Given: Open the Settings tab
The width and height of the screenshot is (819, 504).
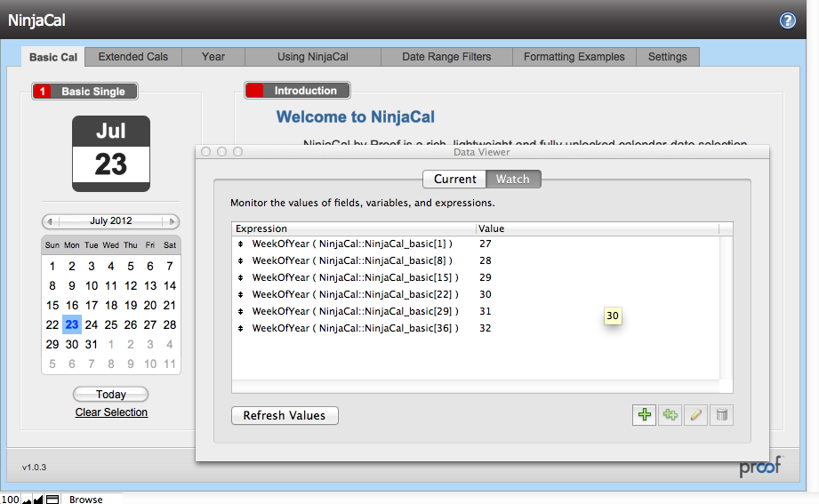Looking at the screenshot, I should pos(668,56).
